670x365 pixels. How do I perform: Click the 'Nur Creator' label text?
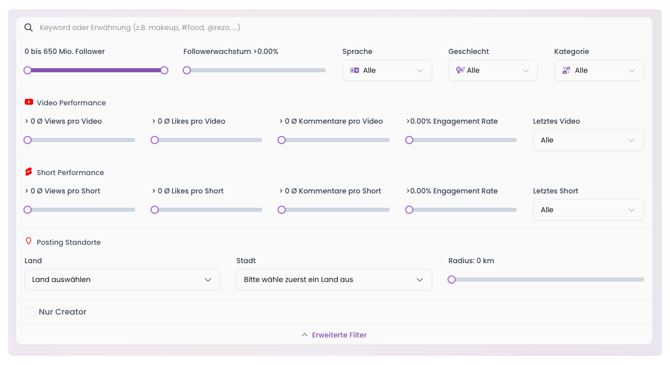pos(62,312)
